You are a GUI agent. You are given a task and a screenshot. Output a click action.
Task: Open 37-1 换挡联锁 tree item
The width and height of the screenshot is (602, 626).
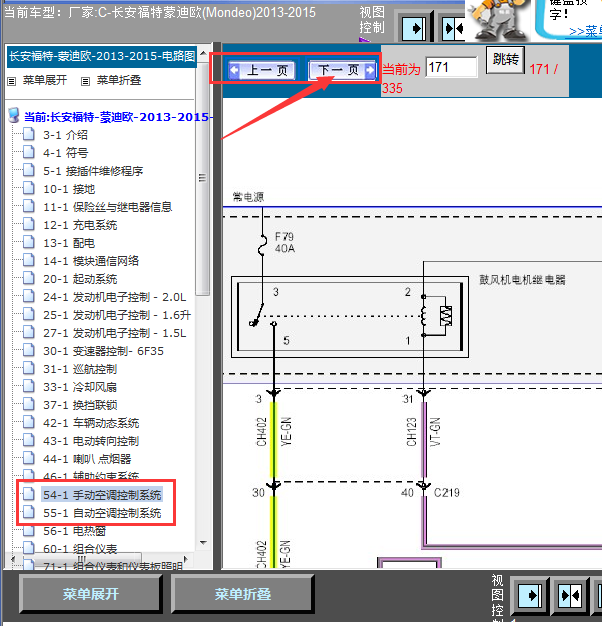[80, 405]
